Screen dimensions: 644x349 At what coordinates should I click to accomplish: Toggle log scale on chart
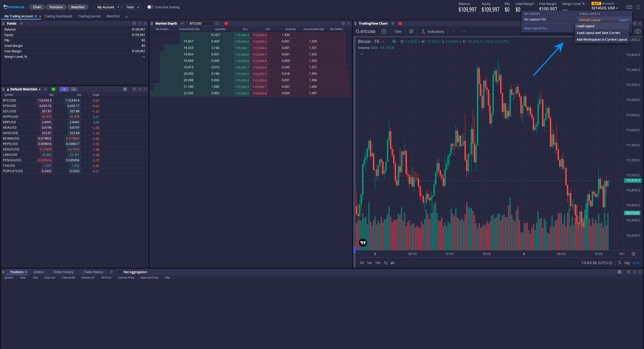(627, 263)
